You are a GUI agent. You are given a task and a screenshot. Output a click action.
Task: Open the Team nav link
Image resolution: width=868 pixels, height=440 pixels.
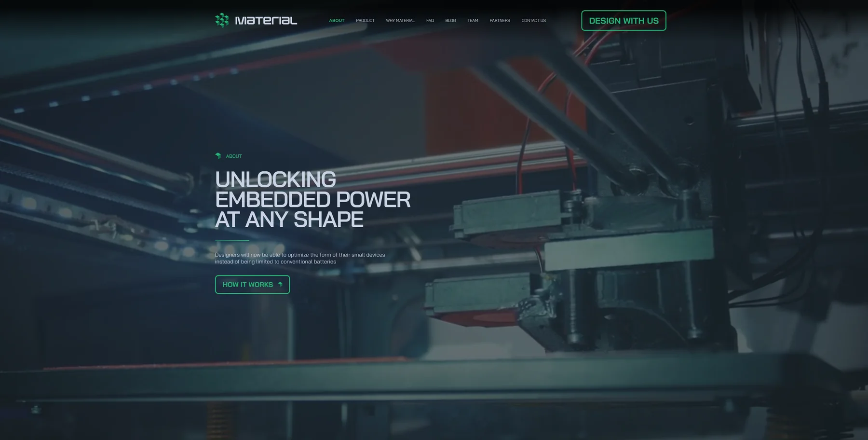(x=473, y=20)
